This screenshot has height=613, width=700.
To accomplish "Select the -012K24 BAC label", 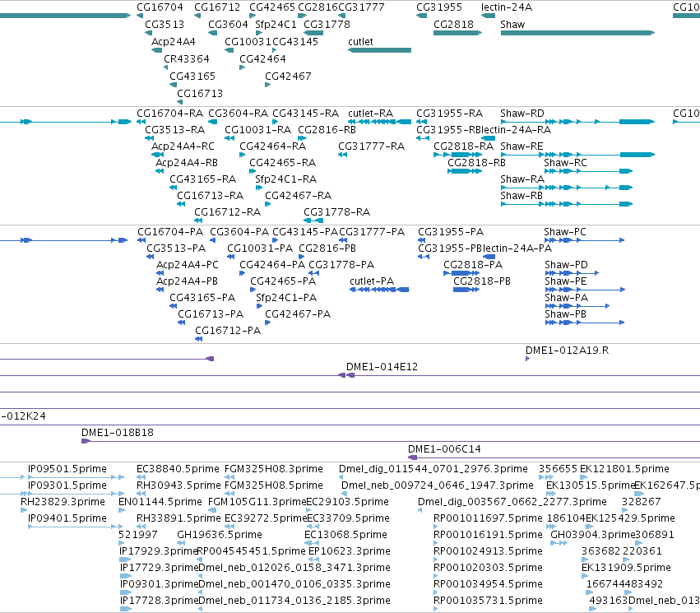I will coord(23,416).
